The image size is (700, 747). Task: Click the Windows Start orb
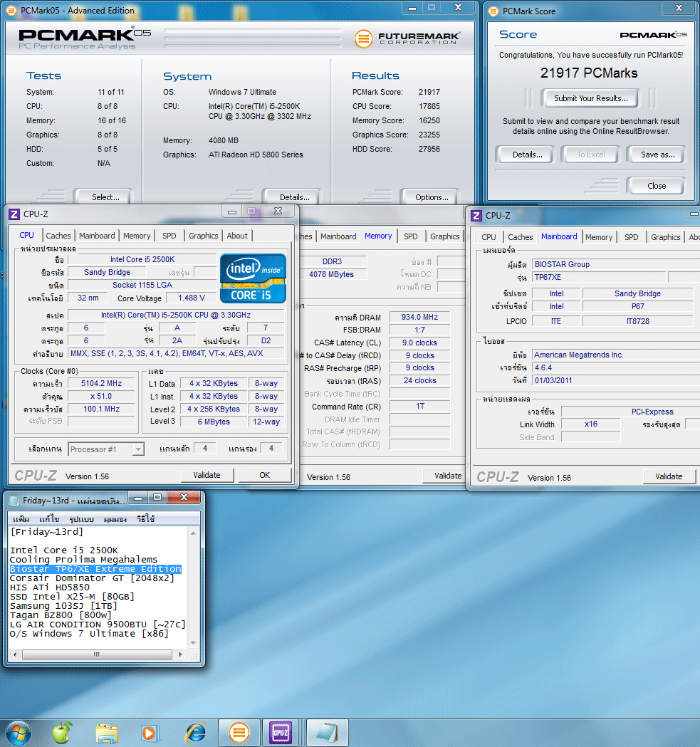point(18,733)
